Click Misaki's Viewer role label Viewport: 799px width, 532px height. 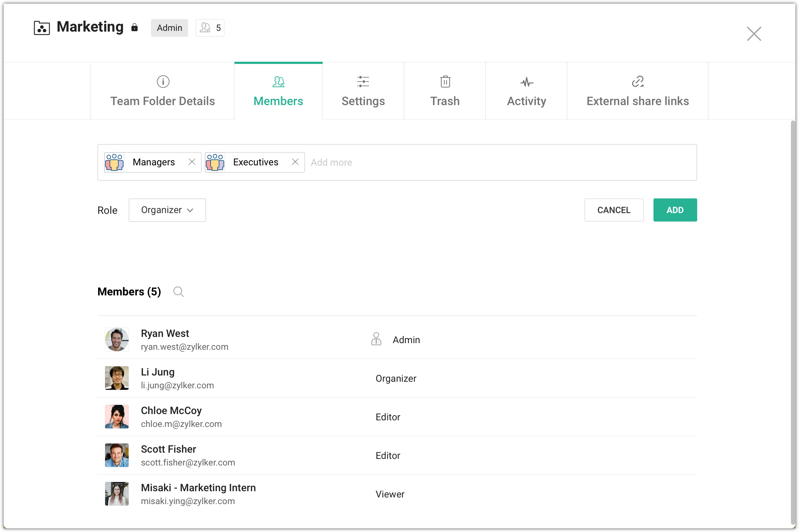click(390, 494)
